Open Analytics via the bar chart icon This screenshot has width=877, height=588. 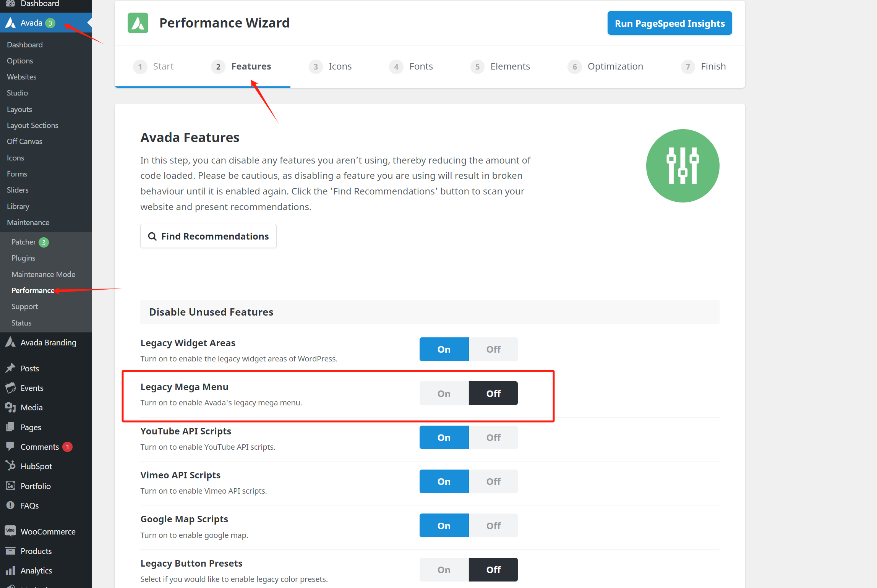click(x=10, y=570)
